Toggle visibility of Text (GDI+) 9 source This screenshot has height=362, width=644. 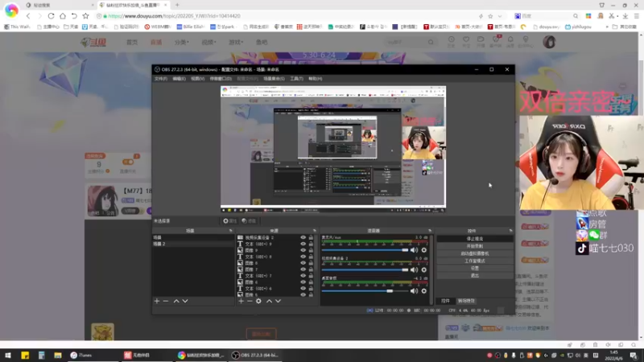tap(303, 244)
